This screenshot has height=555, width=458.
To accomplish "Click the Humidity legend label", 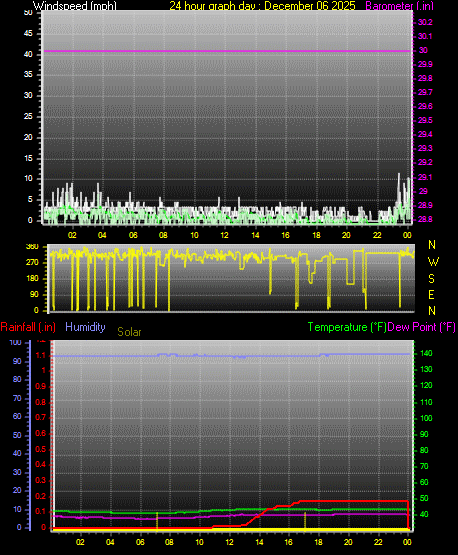I will pyautogui.click(x=85, y=327).
